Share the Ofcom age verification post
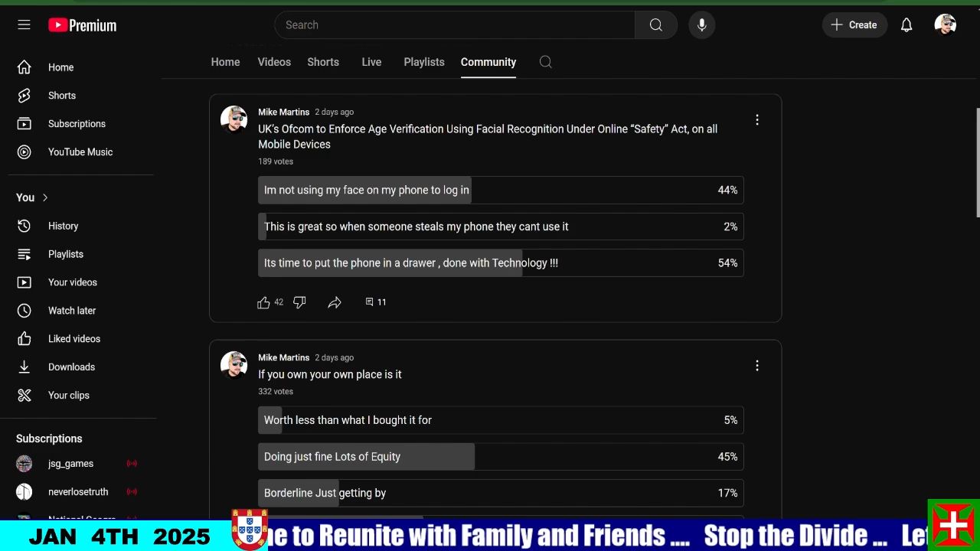Screen dimensions: 980x551 tap(335, 302)
